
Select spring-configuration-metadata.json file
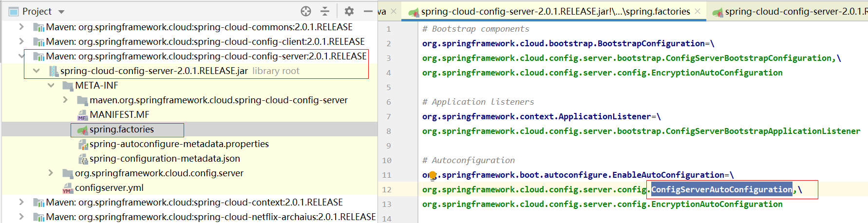click(165, 158)
